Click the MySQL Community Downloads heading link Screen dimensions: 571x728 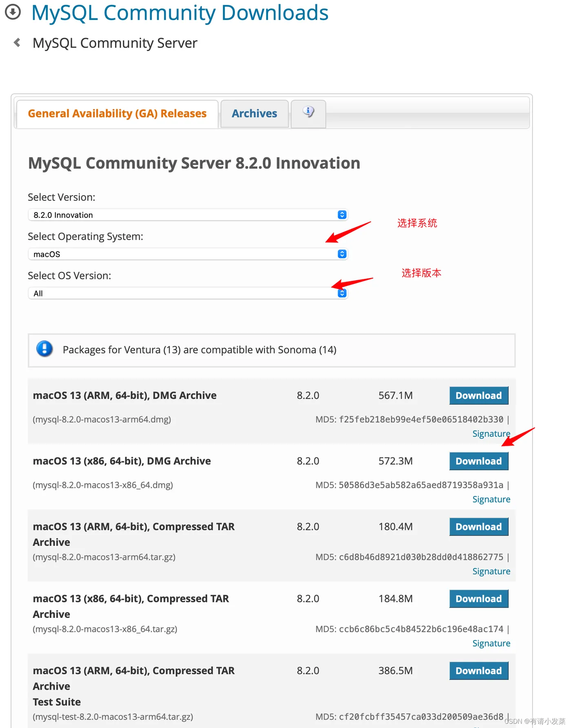point(180,13)
